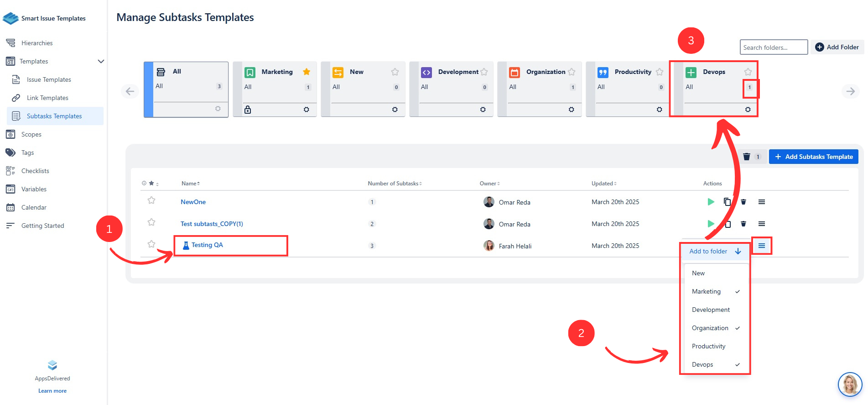This screenshot has width=868, height=405.
Task: Open the Testing QA template link
Action: [207, 245]
